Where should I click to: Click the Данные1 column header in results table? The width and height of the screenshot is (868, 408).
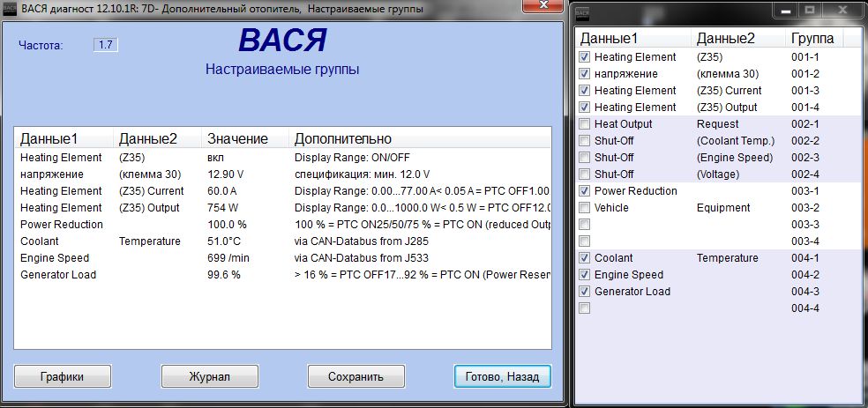(x=64, y=138)
